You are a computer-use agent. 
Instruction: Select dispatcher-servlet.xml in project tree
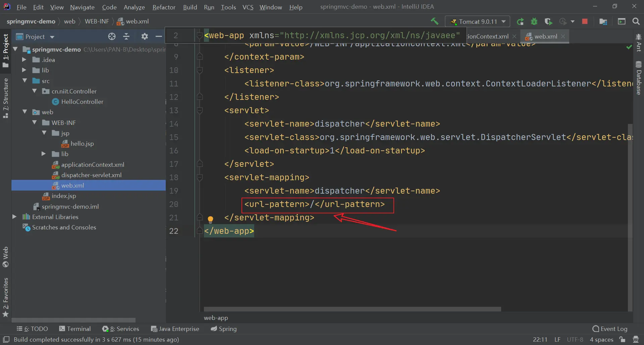coord(91,175)
